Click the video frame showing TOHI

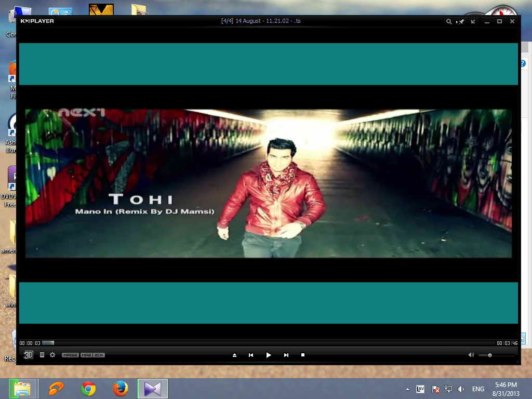click(x=269, y=183)
